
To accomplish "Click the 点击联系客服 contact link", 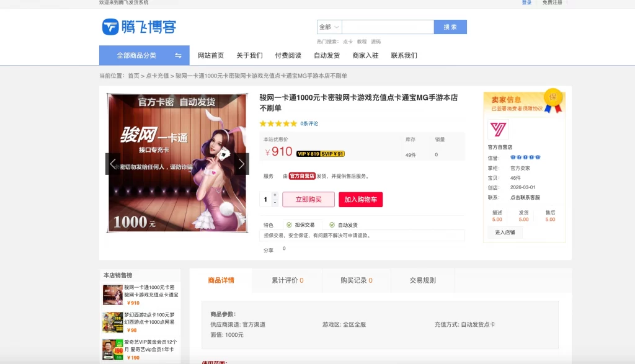I will pyautogui.click(x=525, y=198).
